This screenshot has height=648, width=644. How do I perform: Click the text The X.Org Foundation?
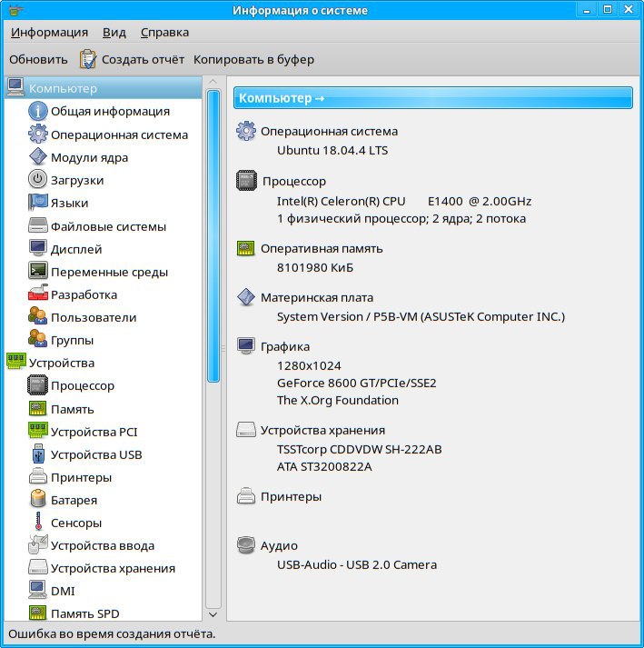pos(338,401)
